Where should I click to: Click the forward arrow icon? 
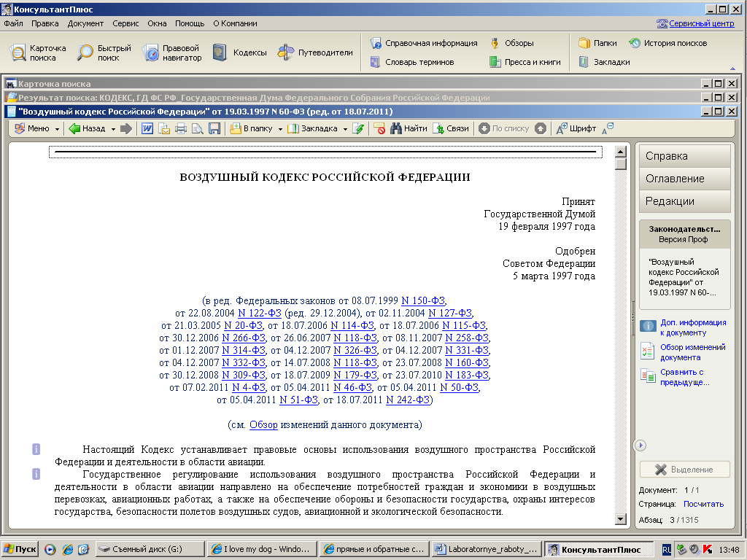click(125, 128)
